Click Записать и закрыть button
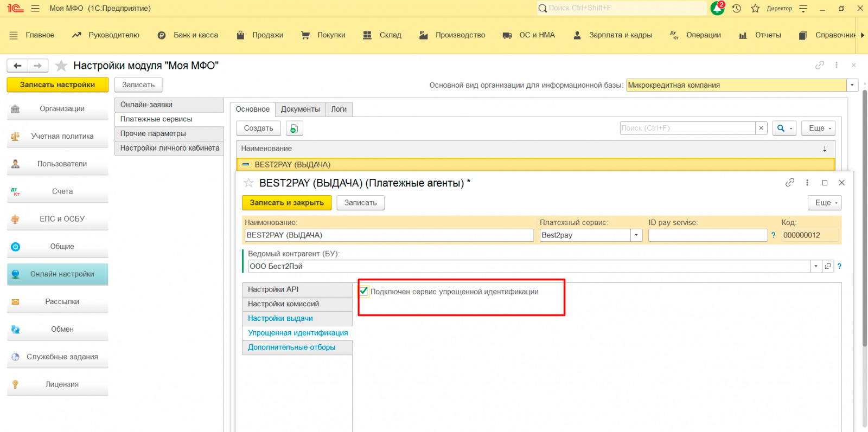Screen dimensions: 868x432 [287, 203]
